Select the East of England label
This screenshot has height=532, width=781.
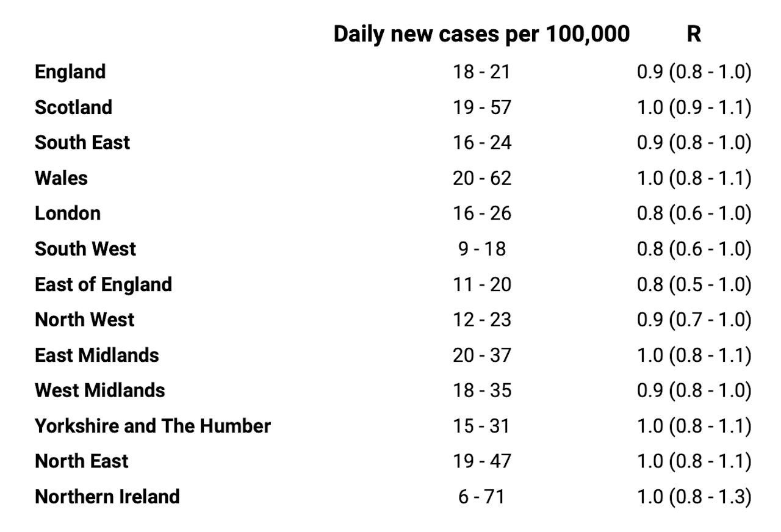point(103,284)
